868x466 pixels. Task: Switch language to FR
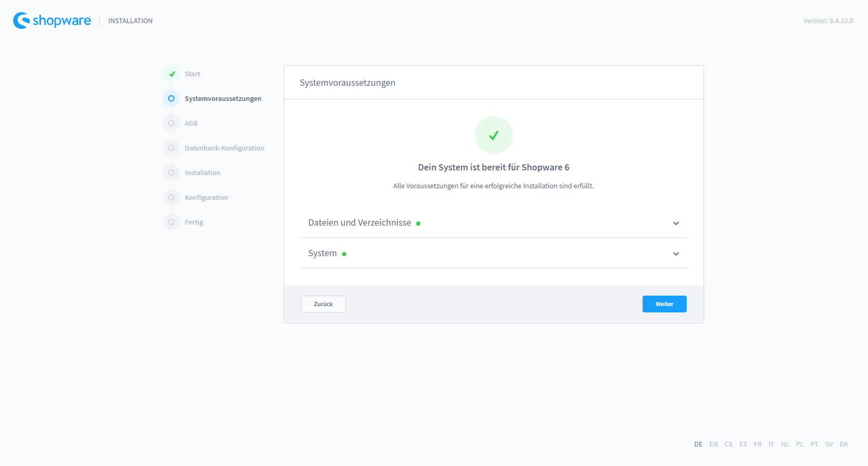pyautogui.click(x=758, y=444)
